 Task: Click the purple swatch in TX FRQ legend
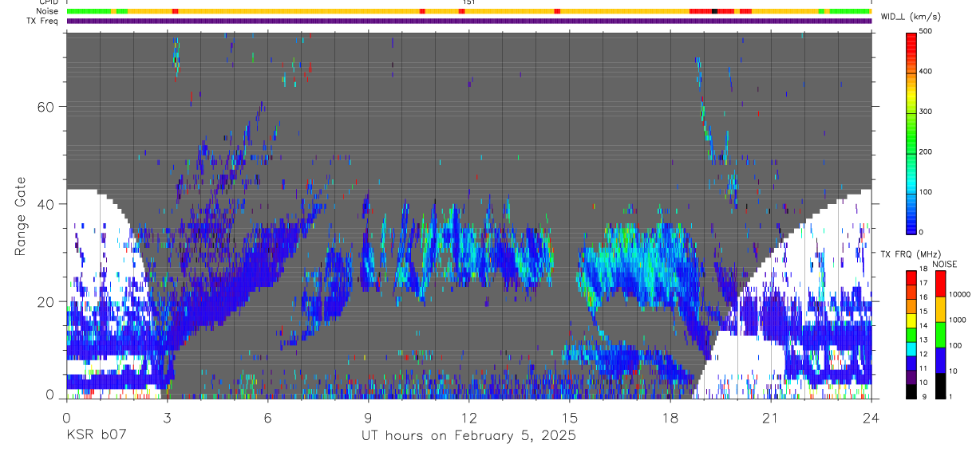[x=911, y=377]
